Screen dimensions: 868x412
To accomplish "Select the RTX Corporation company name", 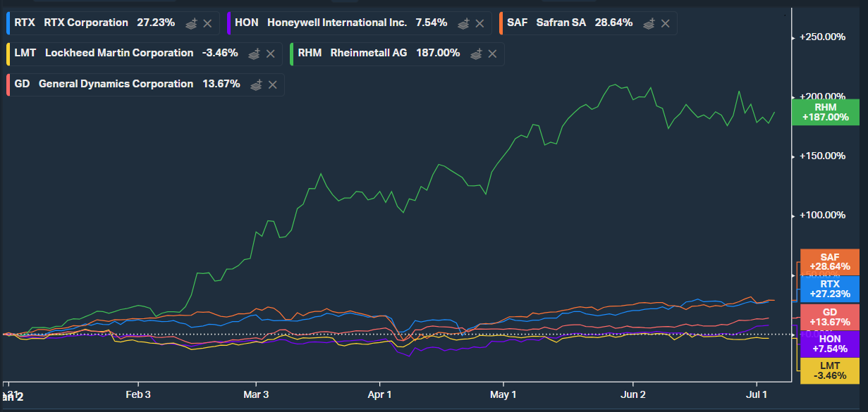I will [85, 23].
